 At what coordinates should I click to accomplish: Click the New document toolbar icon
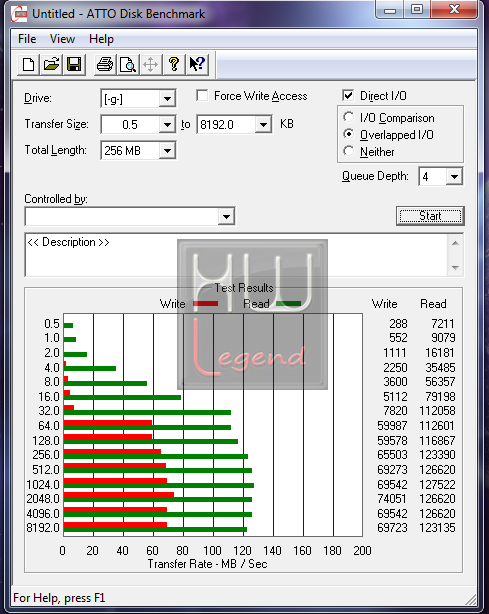click(x=28, y=64)
